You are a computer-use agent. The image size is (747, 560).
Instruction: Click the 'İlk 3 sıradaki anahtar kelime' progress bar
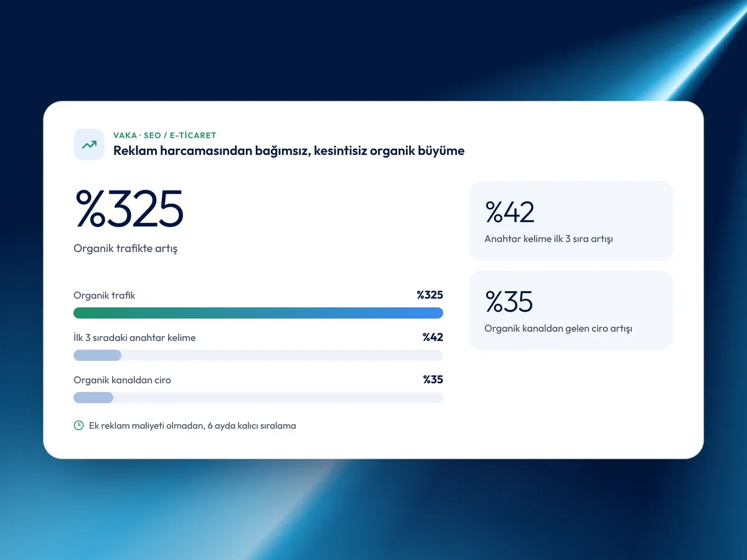pyautogui.click(x=258, y=355)
